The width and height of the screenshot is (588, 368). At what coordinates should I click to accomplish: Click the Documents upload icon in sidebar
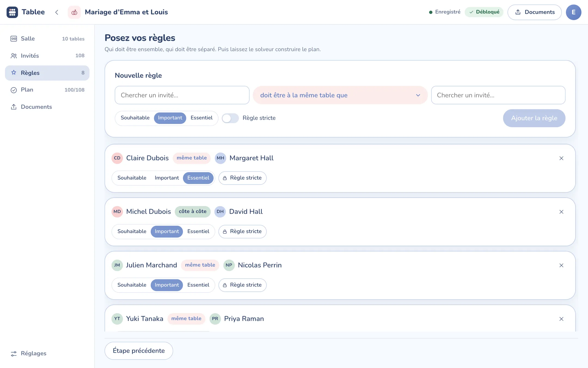[x=14, y=107]
